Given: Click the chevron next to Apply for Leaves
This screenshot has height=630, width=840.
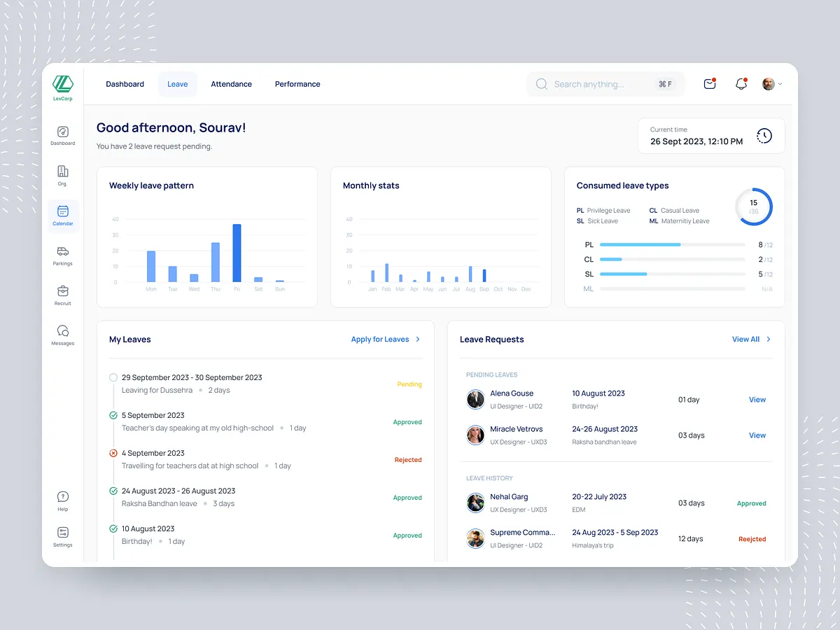Looking at the screenshot, I should tap(418, 339).
